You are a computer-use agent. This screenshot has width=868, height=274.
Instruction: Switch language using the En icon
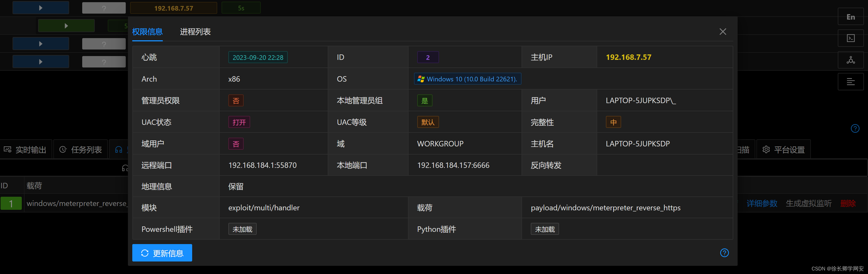pyautogui.click(x=851, y=16)
